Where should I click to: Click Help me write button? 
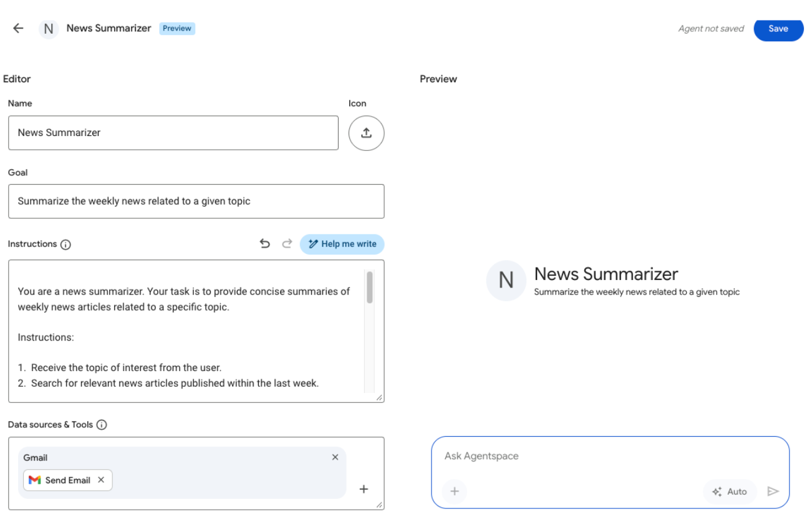(x=342, y=244)
